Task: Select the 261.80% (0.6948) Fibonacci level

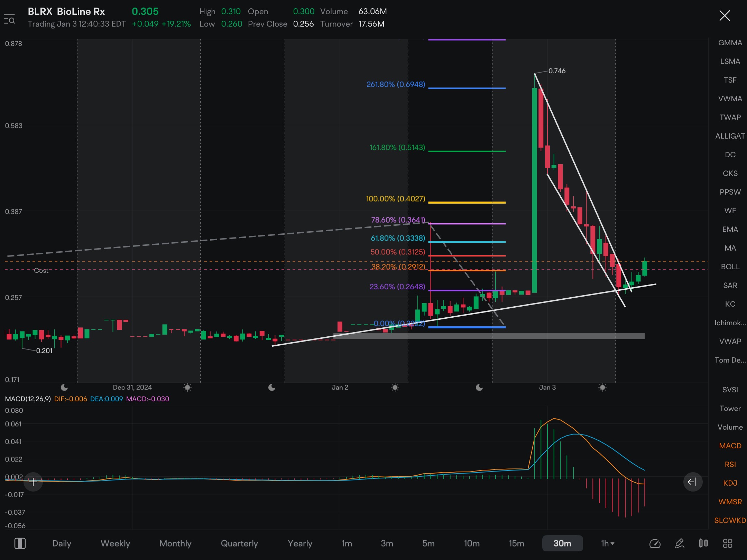Action: tap(396, 84)
